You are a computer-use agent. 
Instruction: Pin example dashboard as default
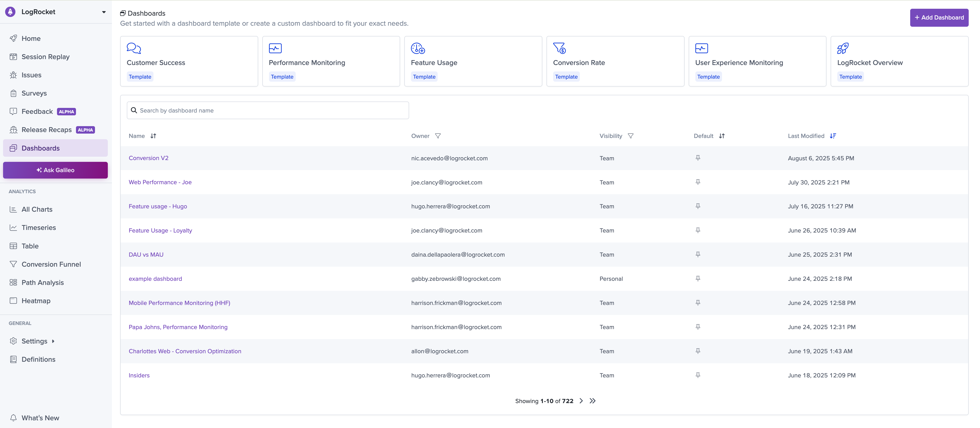tap(698, 279)
